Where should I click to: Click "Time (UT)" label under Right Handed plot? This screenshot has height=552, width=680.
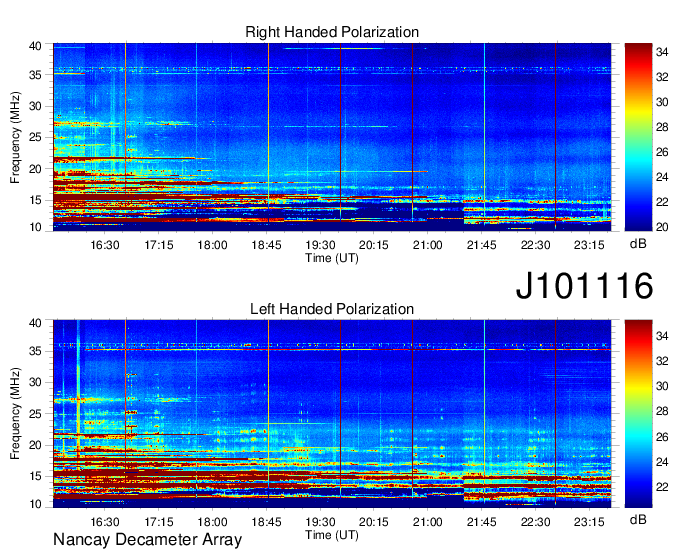pos(332,258)
